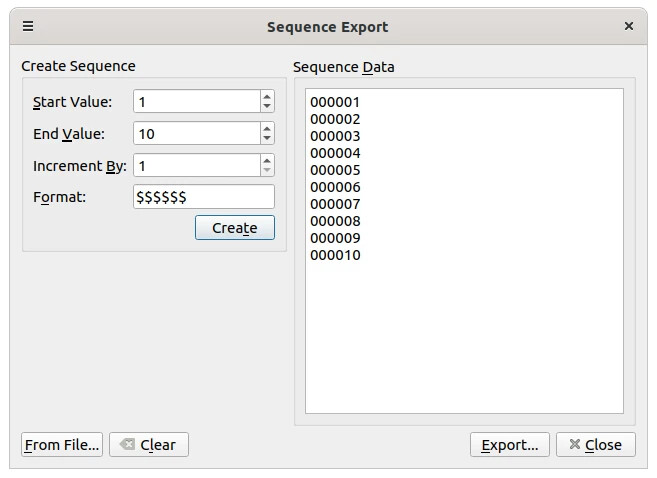Clear the sequence data
657x478 pixels.
[x=148, y=445]
